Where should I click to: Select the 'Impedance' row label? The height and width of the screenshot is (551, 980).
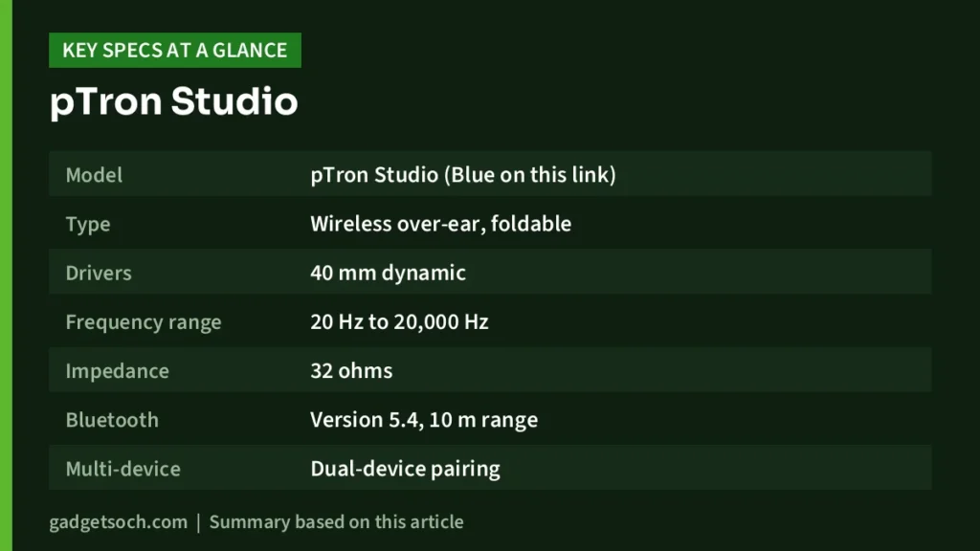click(x=118, y=371)
